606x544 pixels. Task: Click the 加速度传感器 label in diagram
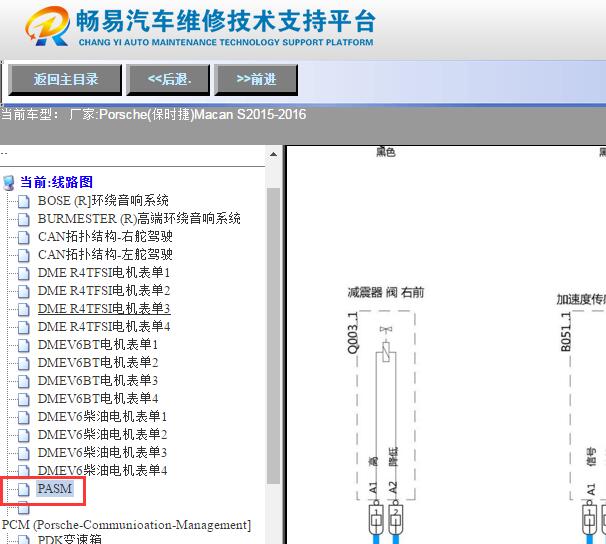[x=581, y=299]
